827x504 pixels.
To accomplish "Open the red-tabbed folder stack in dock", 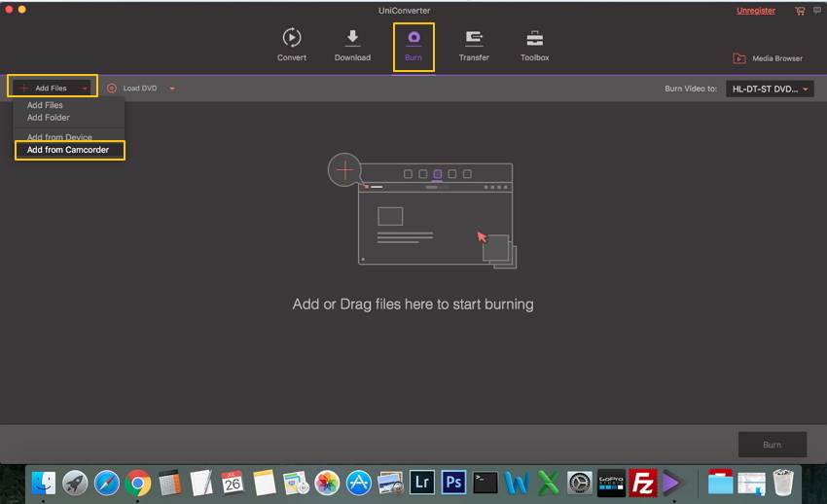I will (x=720, y=483).
